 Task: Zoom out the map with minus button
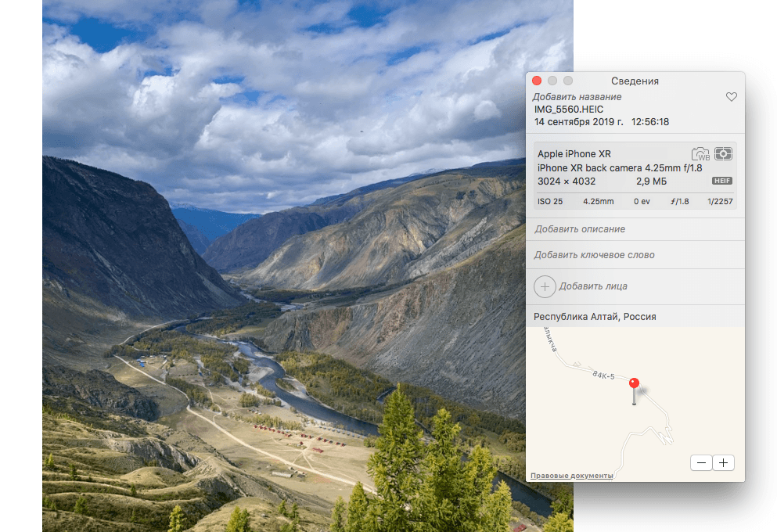tap(702, 462)
